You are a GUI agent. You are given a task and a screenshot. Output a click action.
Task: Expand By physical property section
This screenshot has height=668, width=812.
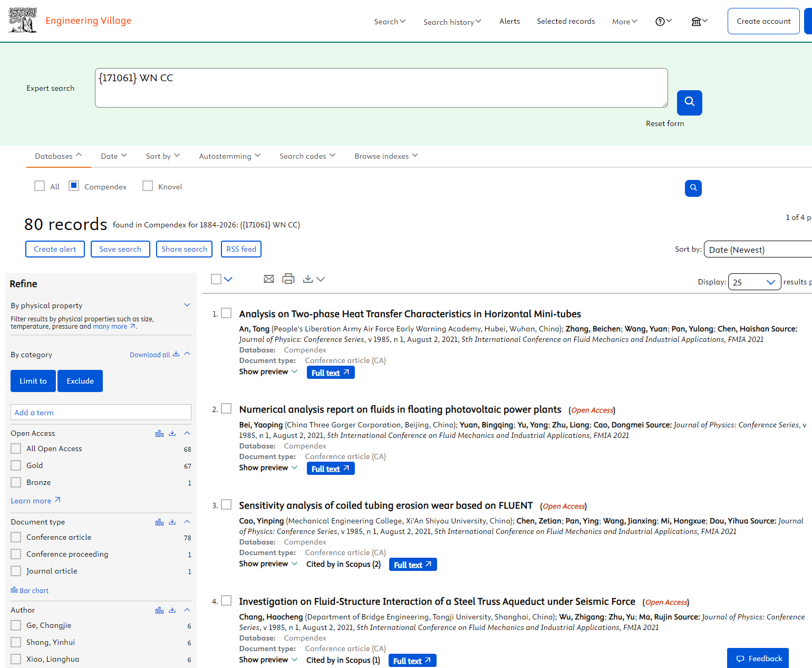click(187, 305)
